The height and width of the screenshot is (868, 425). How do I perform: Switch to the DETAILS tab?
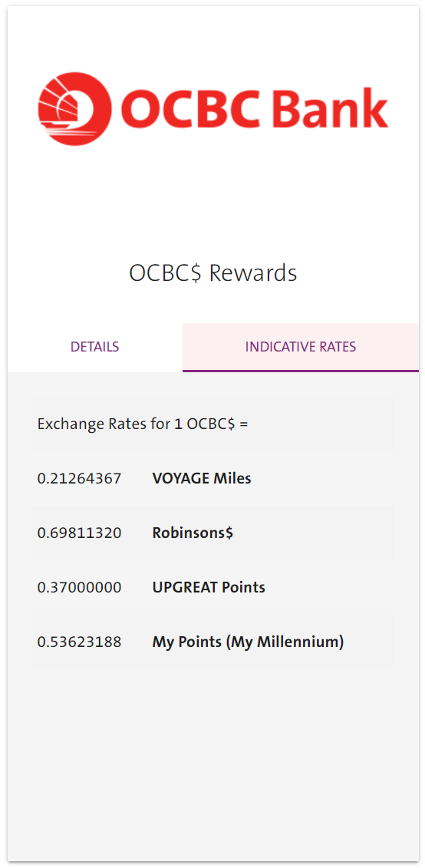tap(94, 347)
